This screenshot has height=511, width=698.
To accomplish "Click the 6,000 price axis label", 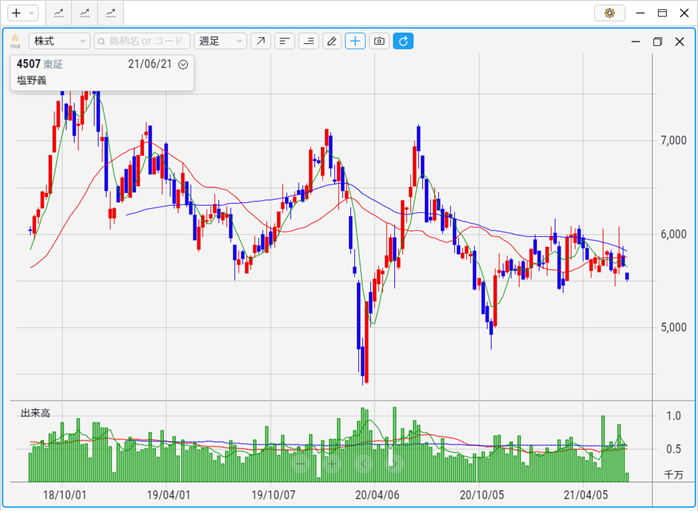I will point(674,234).
